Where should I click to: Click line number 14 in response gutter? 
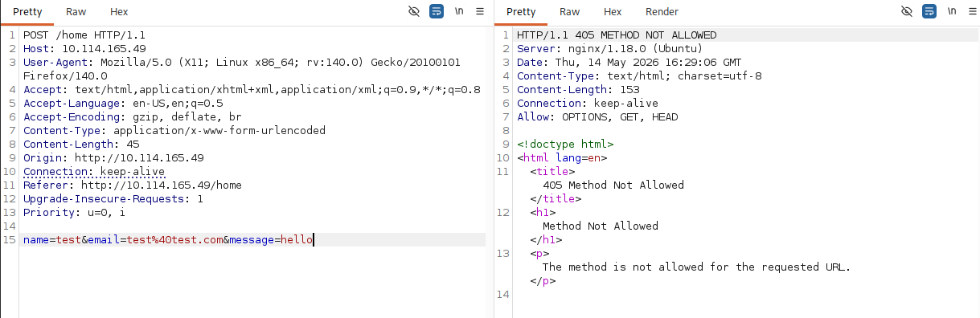click(x=503, y=295)
